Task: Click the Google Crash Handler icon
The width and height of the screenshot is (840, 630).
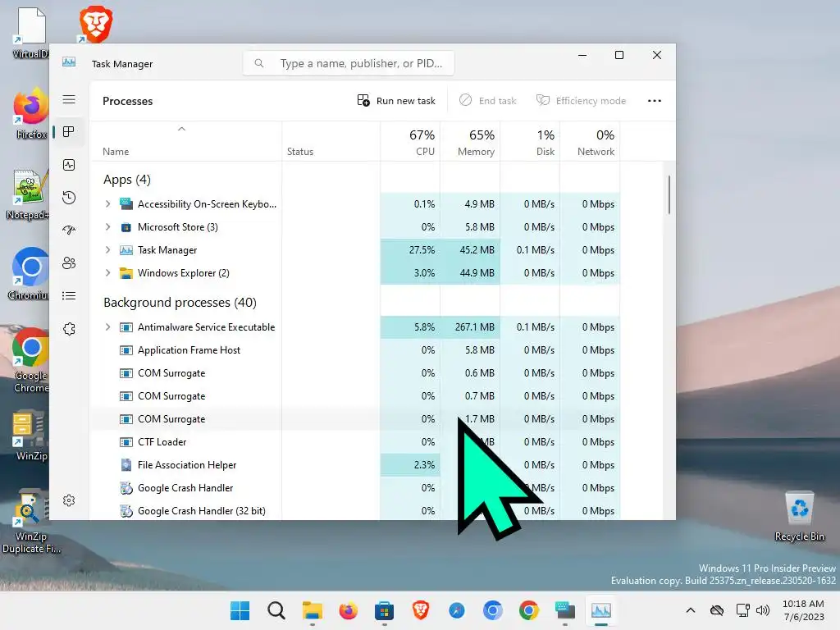Action: (126, 488)
